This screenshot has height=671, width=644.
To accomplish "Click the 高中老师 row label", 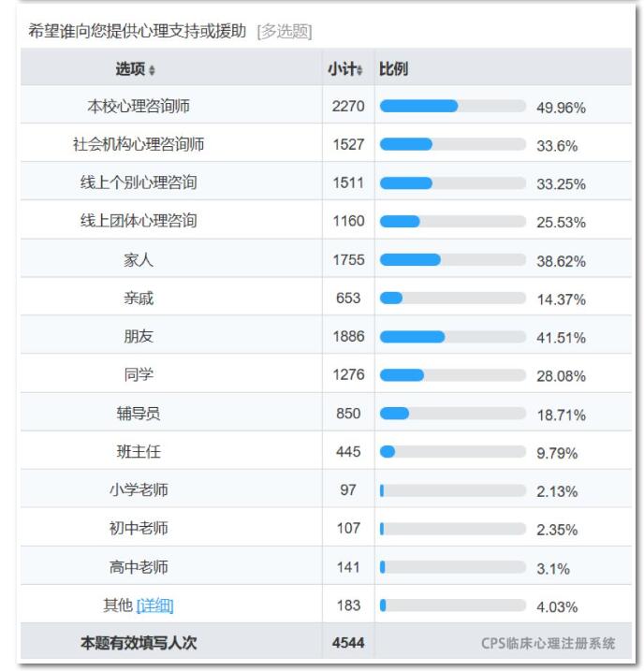I will point(139,567).
